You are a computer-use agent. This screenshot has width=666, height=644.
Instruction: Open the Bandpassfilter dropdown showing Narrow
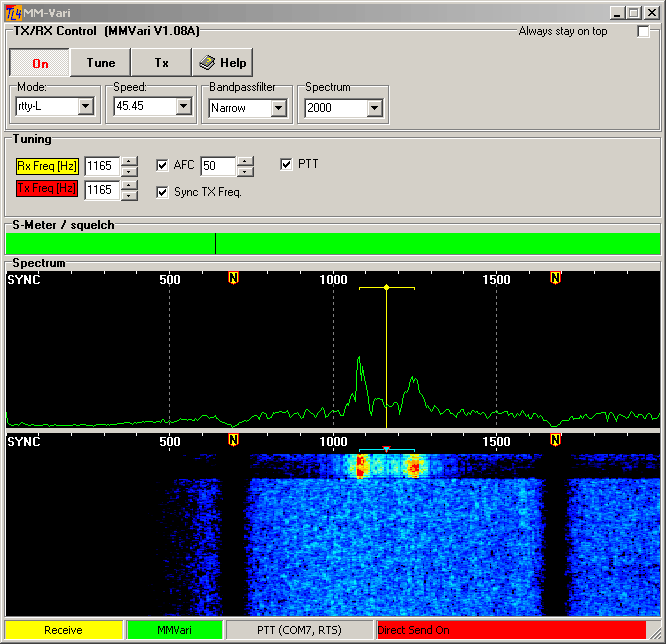(278, 108)
